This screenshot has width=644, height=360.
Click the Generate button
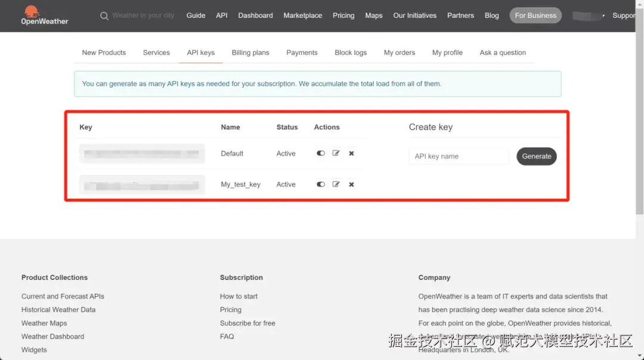[x=537, y=156]
